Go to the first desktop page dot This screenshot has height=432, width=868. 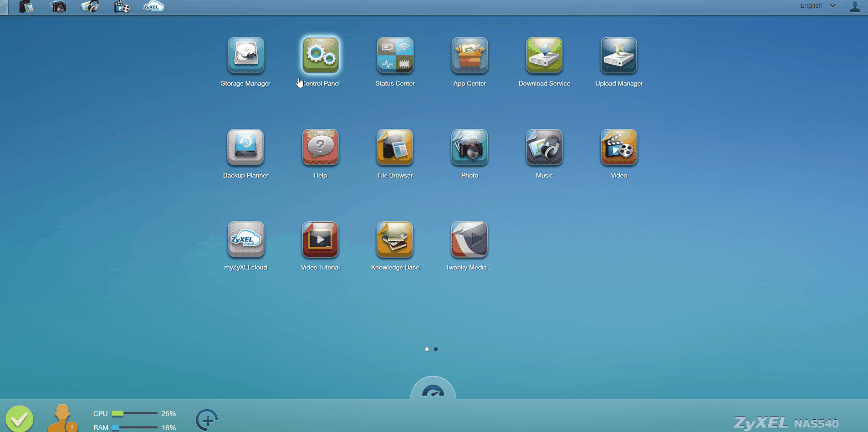[x=427, y=349]
